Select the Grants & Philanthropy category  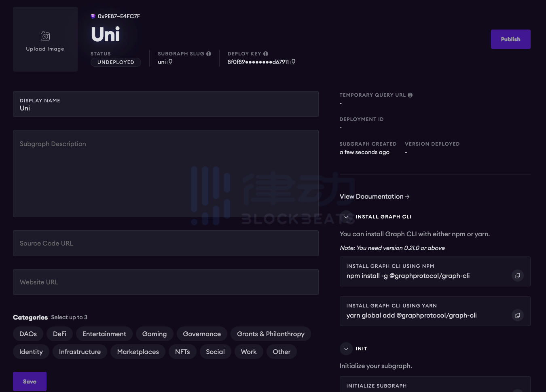point(271,334)
